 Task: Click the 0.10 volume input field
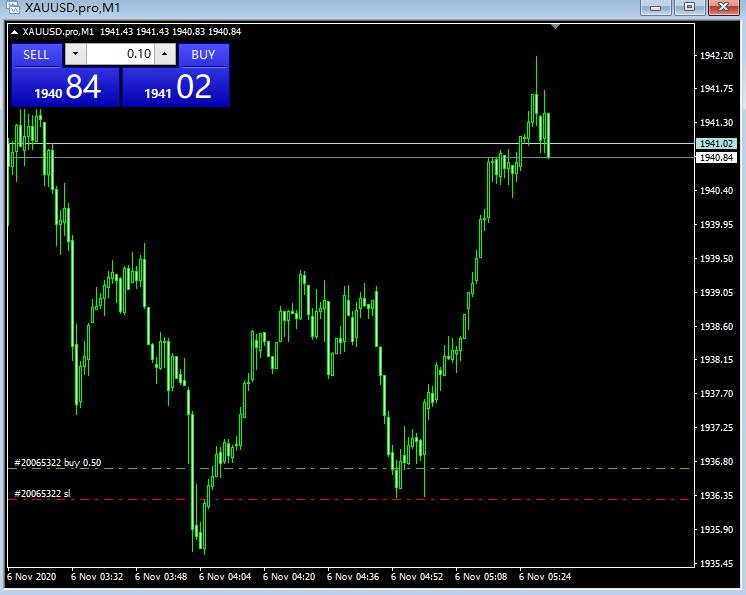pyautogui.click(x=120, y=54)
